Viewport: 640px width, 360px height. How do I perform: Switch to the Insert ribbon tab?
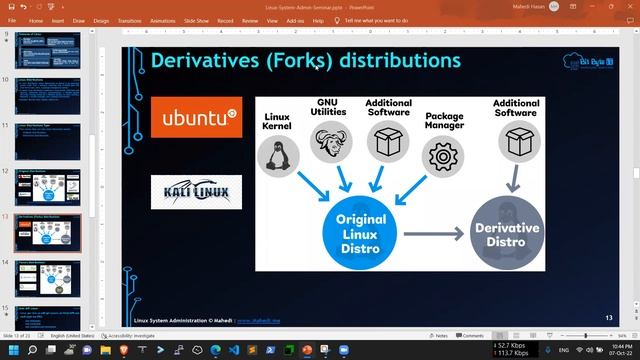(x=58, y=20)
